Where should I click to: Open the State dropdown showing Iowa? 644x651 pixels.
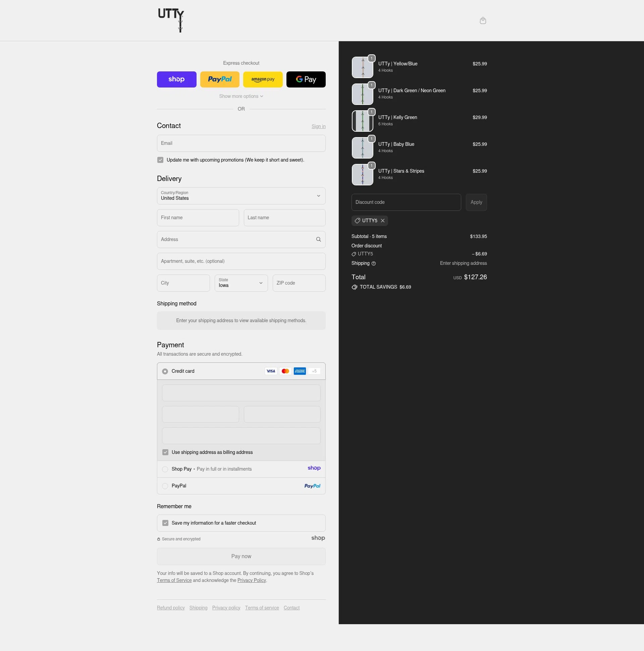pyautogui.click(x=241, y=283)
